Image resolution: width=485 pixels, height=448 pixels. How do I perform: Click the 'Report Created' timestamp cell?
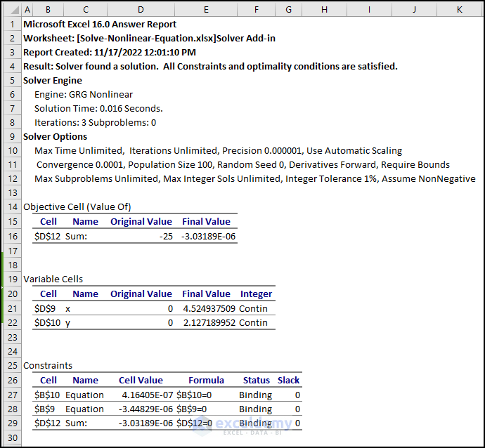point(110,52)
